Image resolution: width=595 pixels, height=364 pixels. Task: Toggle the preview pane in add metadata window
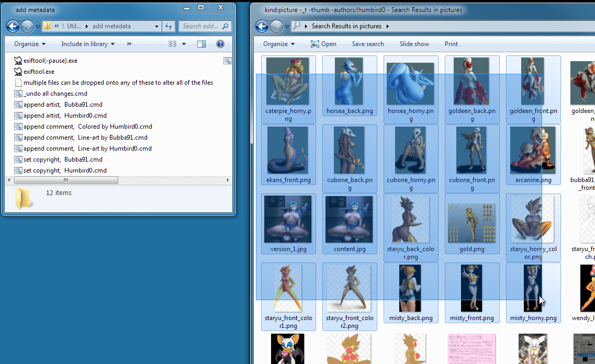[201, 44]
